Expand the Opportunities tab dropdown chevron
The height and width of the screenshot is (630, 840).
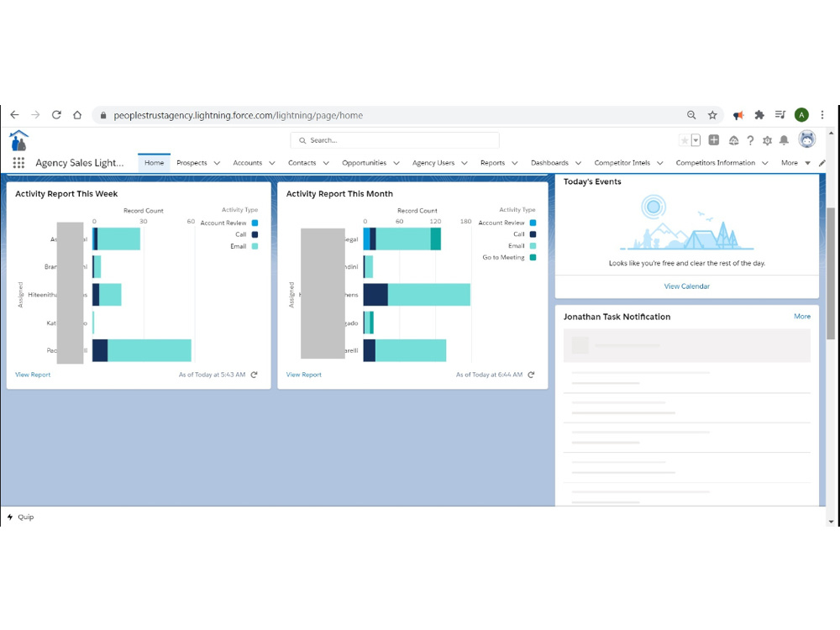click(x=396, y=164)
